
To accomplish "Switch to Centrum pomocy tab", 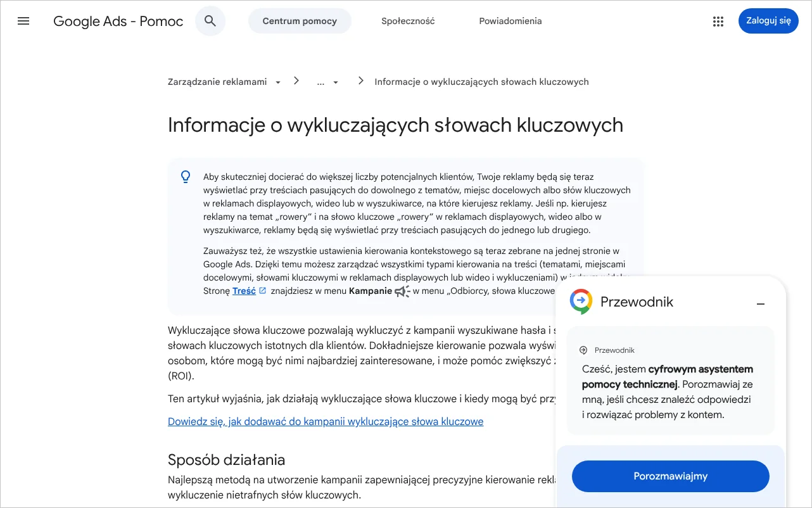I will click(x=300, y=21).
